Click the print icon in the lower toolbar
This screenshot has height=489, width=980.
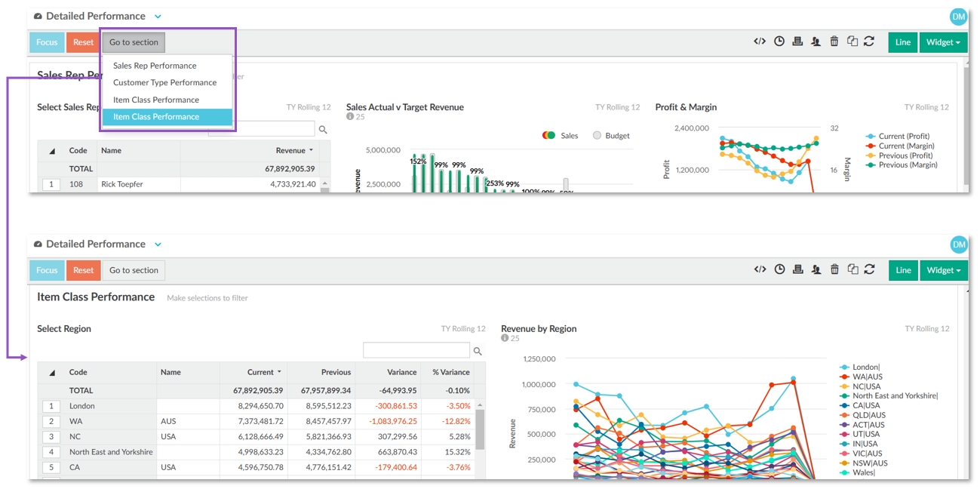tap(797, 270)
